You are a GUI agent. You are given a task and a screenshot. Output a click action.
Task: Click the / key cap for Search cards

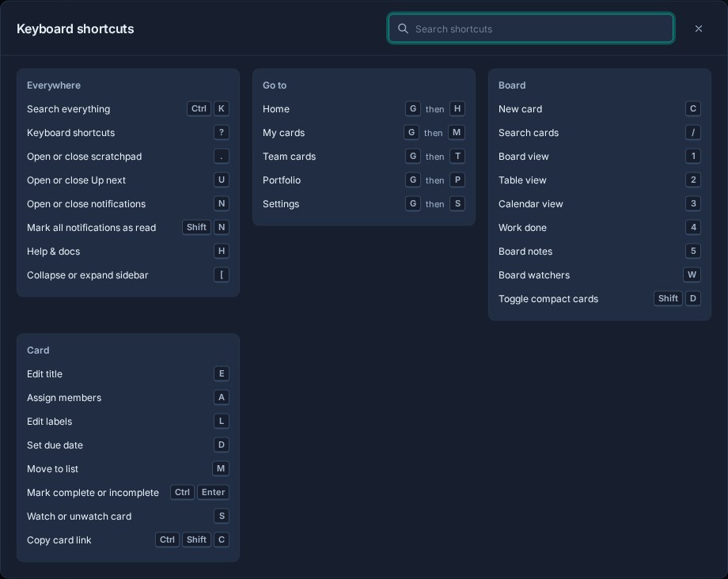[693, 132]
